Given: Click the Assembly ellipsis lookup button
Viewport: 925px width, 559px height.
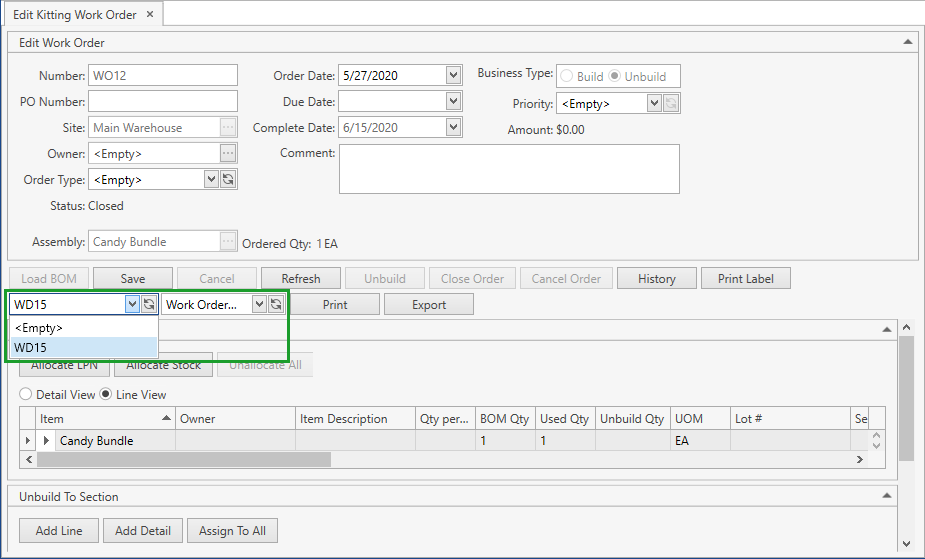Looking at the screenshot, I should pyautogui.click(x=228, y=241).
